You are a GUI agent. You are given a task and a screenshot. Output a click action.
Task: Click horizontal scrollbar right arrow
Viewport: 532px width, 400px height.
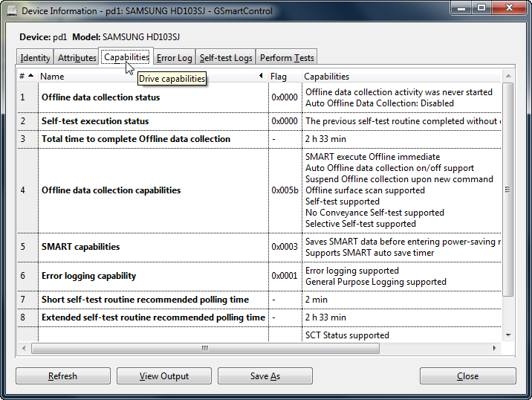click(494, 348)
